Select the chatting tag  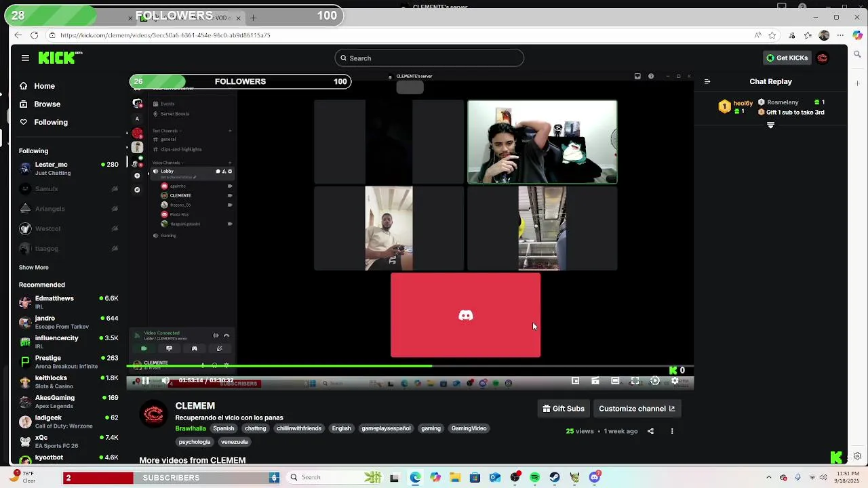(x=255, y=428)
